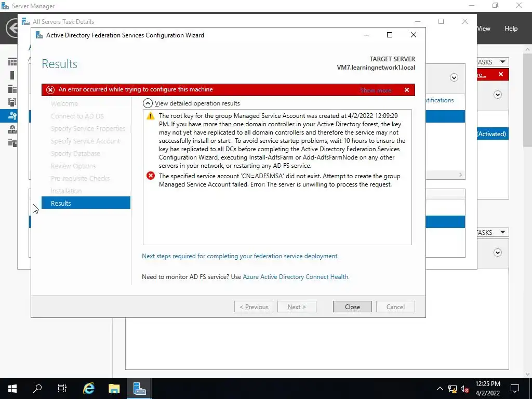Open All Servers icon in Server Manager sidebar
This screenshot has width=532, height=399.
[12, 89]
